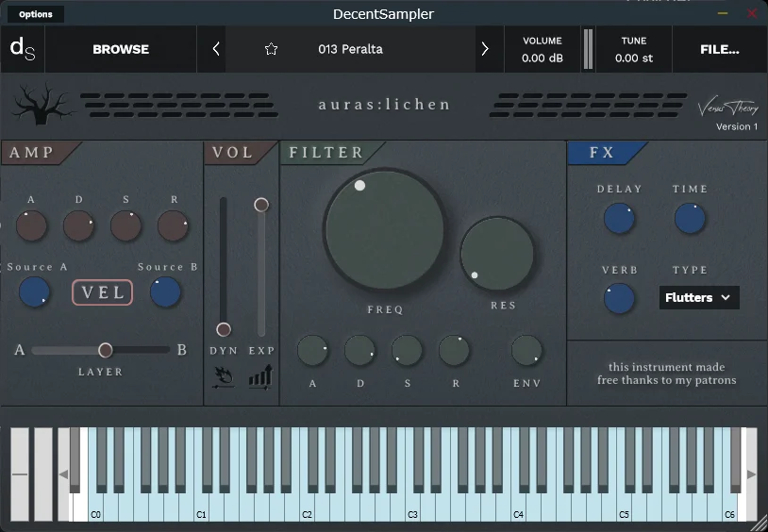768x532 pixels.
Task: Adjust the filter envelope R knob
Action: tap(454, 351)
